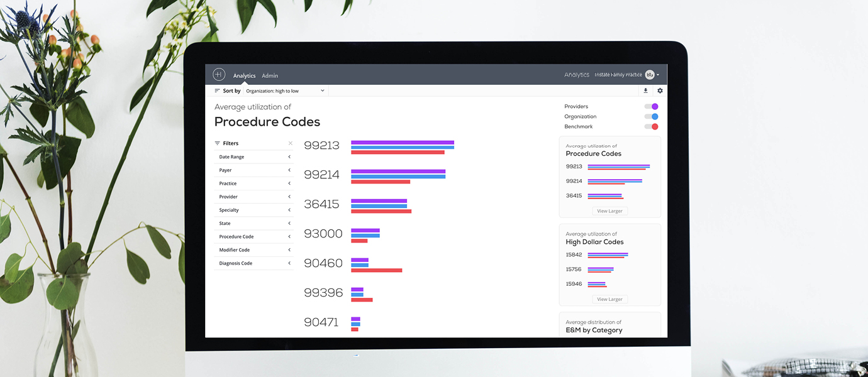Click View Larger under Procedure Codes card
This screenshot has width=868, height=377.
click(609, 211)
